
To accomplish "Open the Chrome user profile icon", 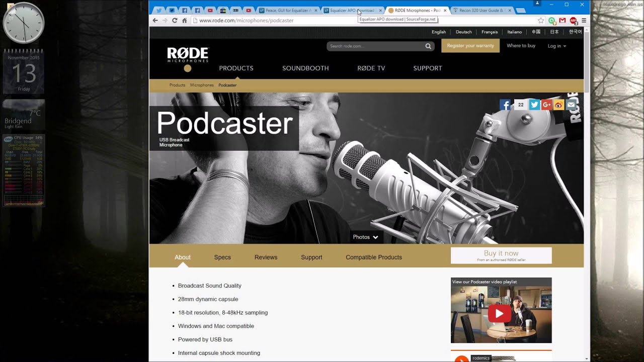I will (538, 4).
